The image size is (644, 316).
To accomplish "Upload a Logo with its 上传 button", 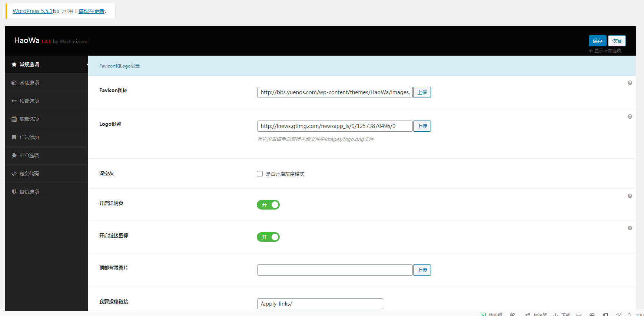I will (422, 126).
